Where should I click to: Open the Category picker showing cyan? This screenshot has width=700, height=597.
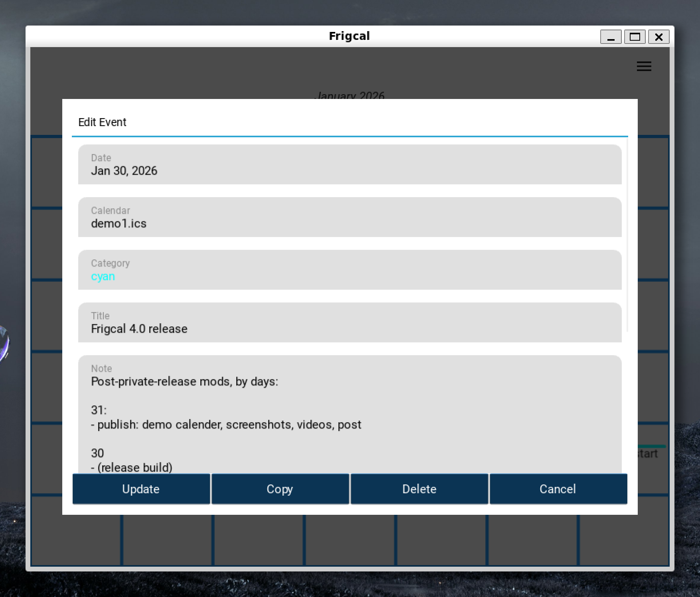click(350, 270)
